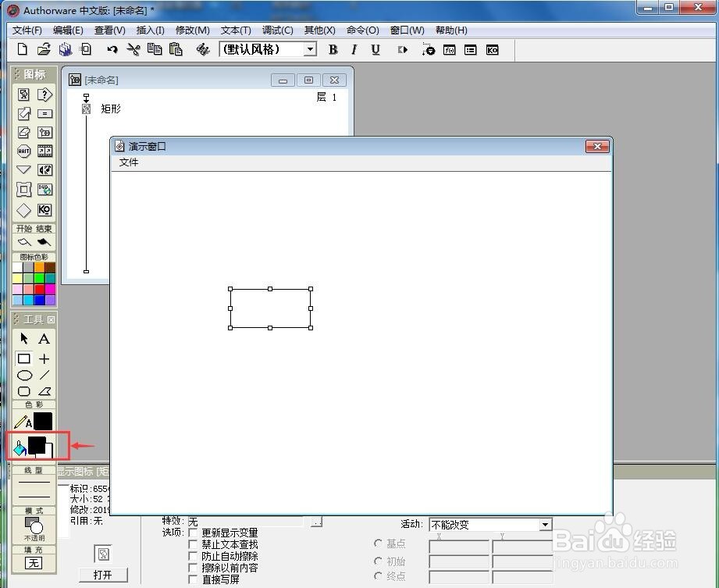The width and height of the screenshot is (719, 588).
Task: Click the paint bucket fill color tool
Action: click(x=20, y=448)
